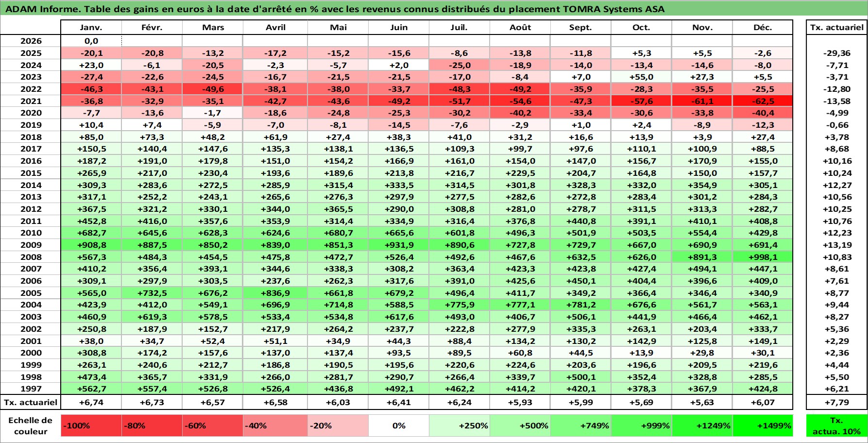Click the '+781,2' cell in September 2004
868x443 pixels.
(x=581, y=305)
